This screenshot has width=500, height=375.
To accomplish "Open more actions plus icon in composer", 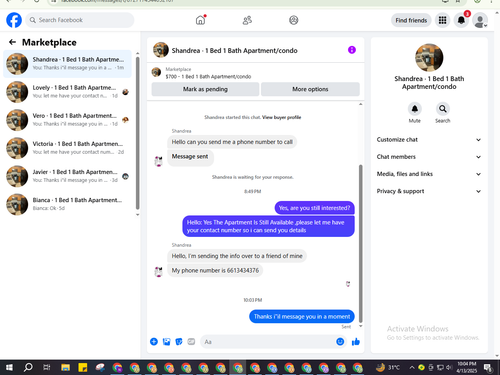I will pyautogui.click(x=154, y=341).
